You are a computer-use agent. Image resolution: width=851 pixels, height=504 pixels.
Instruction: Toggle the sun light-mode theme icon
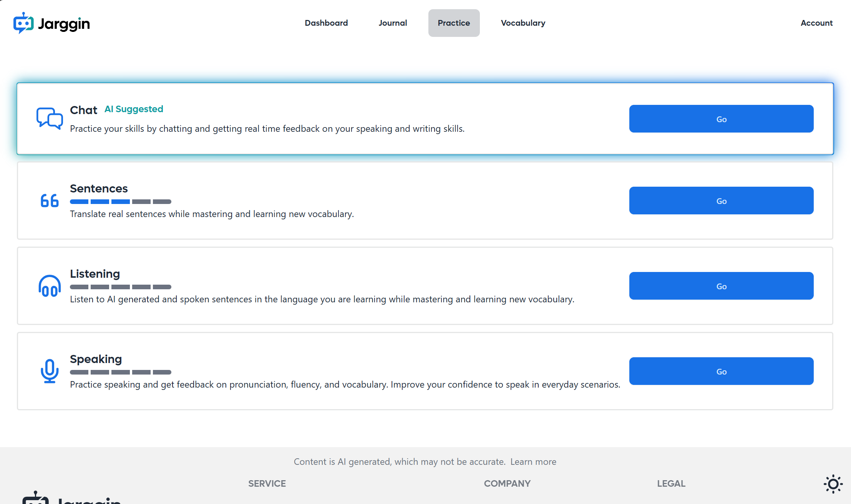click(x=833, y=484)
